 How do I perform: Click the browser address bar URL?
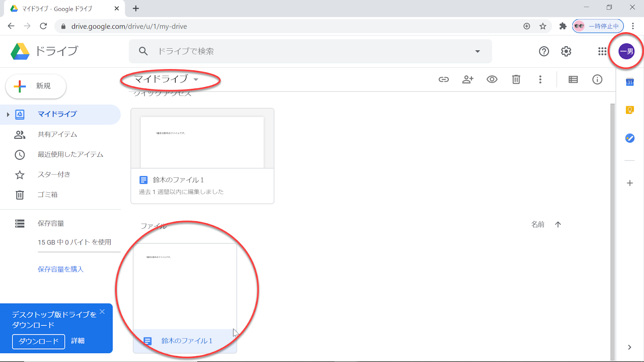129,26
